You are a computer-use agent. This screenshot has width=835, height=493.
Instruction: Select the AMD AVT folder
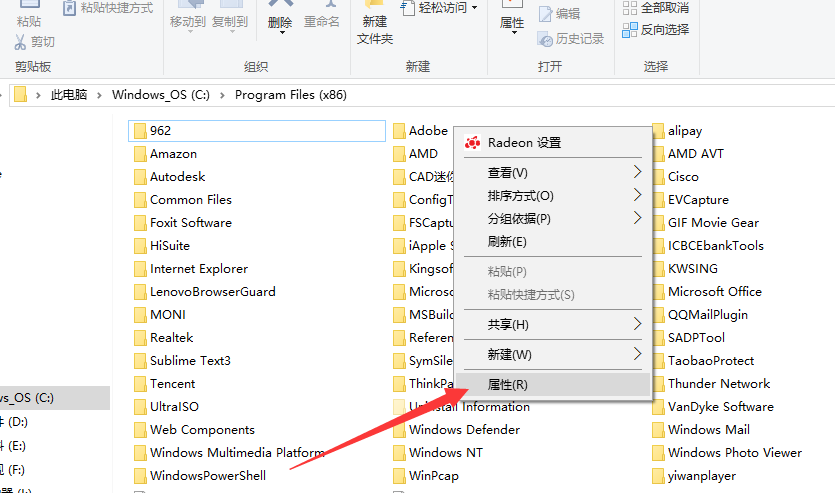click(688, 154)
